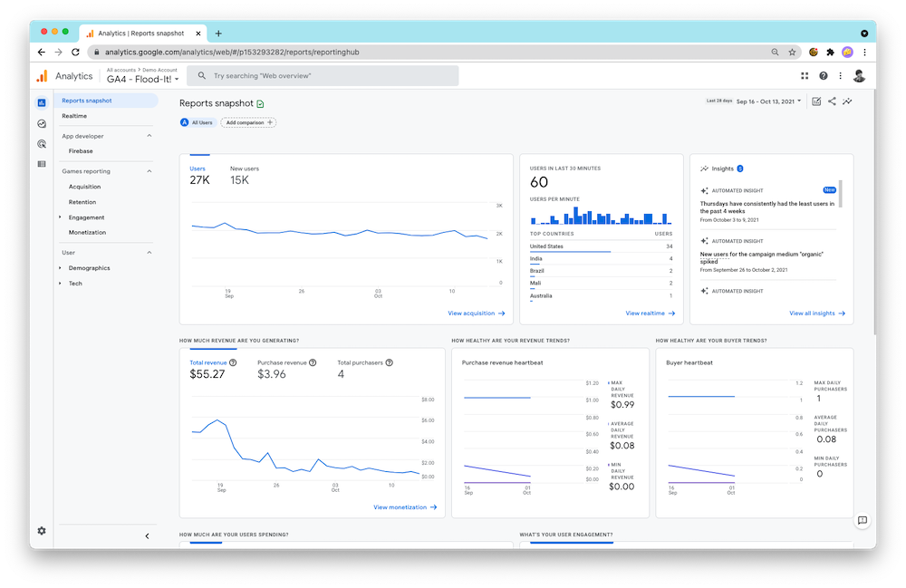This screenshot has height=588, width=906.
Task: Open the Google account avatar
Action: pos(859,75)
